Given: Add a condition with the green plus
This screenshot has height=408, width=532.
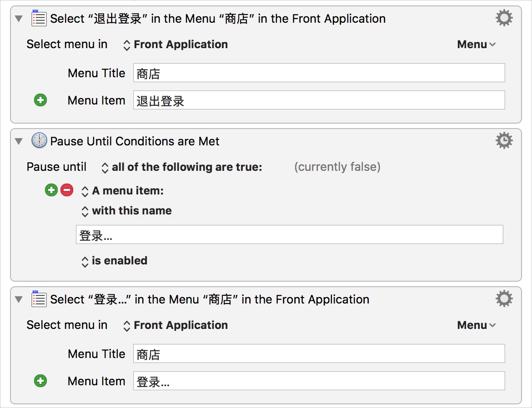Looking at the screenshot, I should click(51, 190).
